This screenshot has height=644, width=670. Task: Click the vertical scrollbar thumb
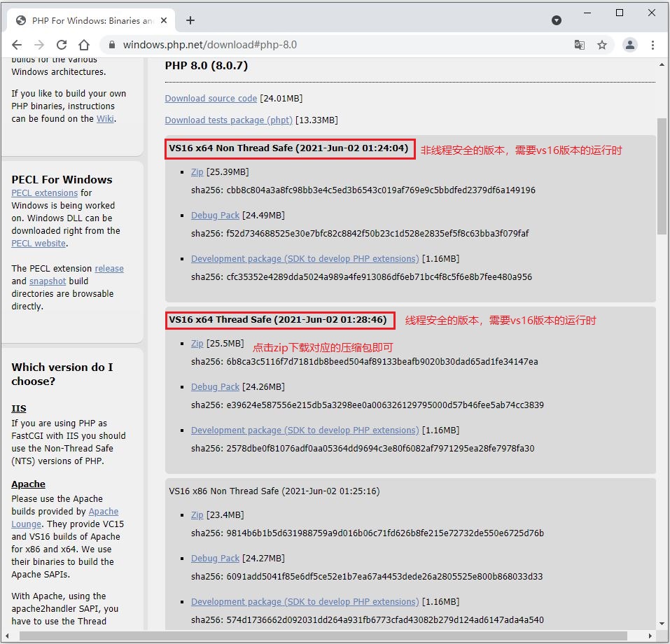tap(662, 175)
